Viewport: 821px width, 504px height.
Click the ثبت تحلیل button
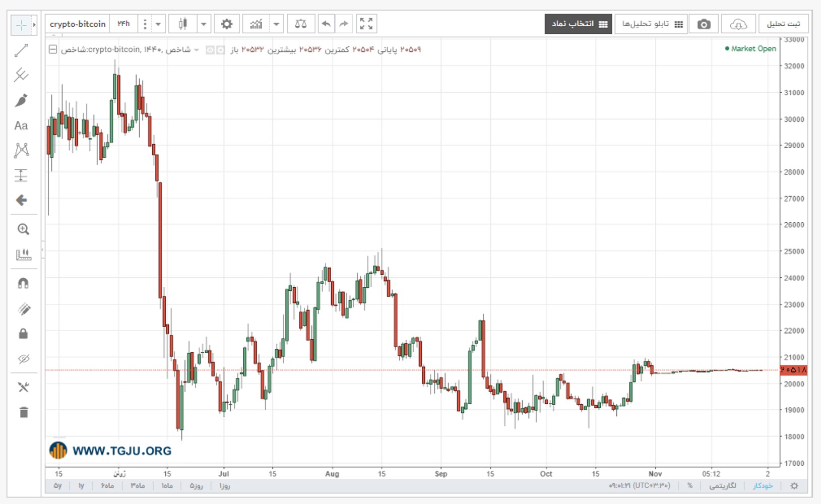point(783,24)
